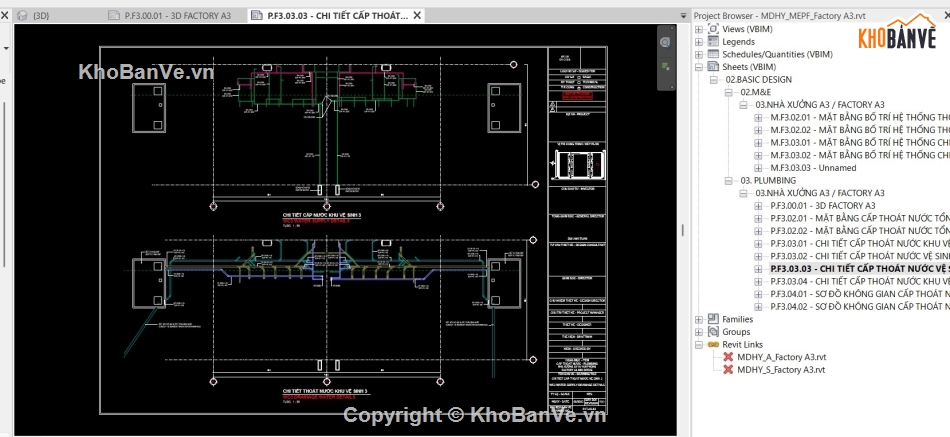Click red X icon beside MDHY_A_Factory A3.rvt
The width and height of the screenshot is (950, 437).
(x=728, y=357)
